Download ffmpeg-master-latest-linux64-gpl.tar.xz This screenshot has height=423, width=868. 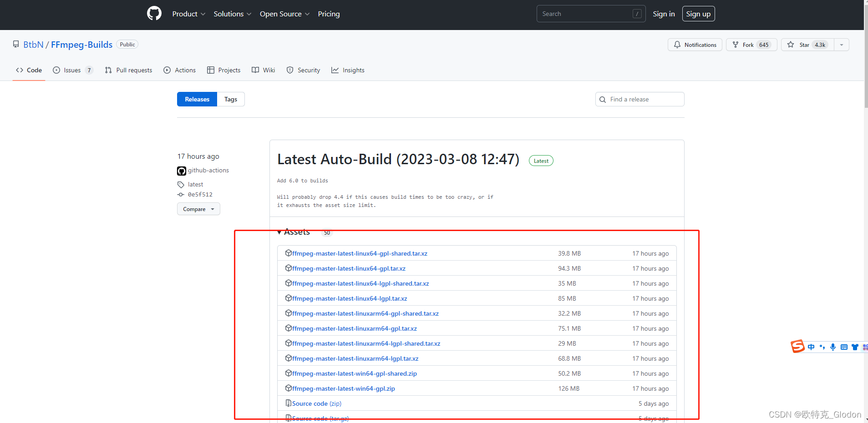[349, 268]
